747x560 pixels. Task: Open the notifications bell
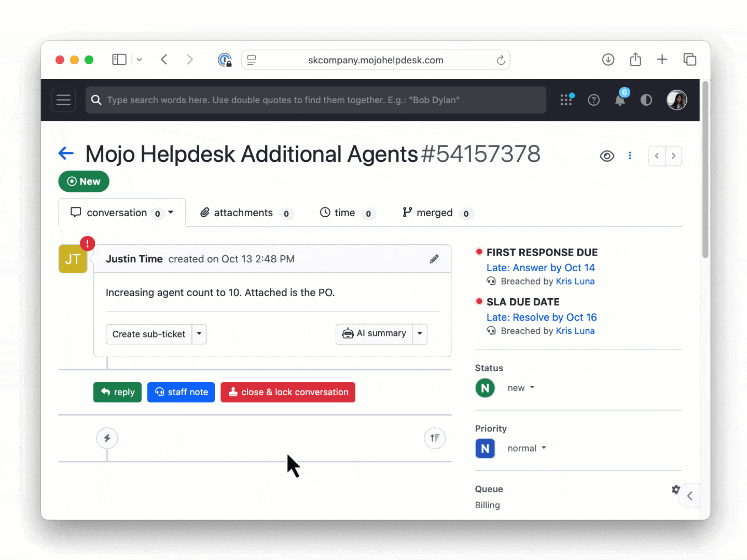(620, 100)
